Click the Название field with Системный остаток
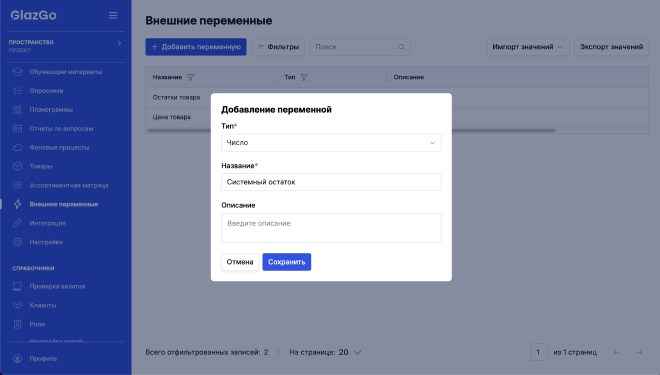Viewport: 660px width, 375px height. (331, 182)
